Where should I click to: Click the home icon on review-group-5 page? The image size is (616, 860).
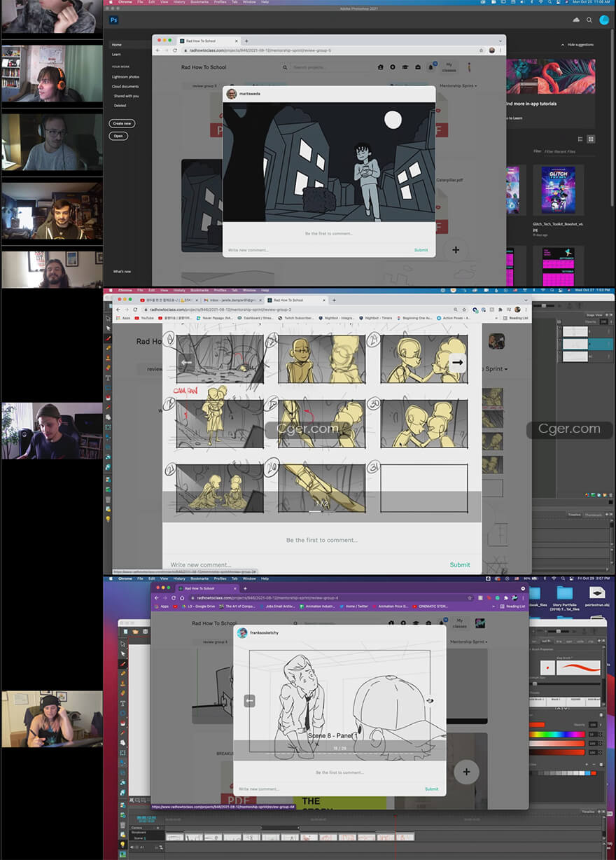point(380,67)
